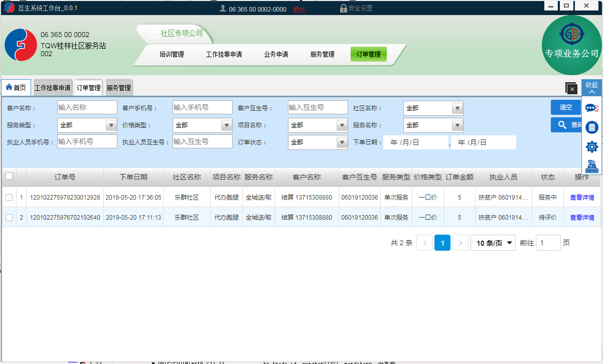Check the checkbox for order row 1
The image size is (603, 364).
point(9,198)
